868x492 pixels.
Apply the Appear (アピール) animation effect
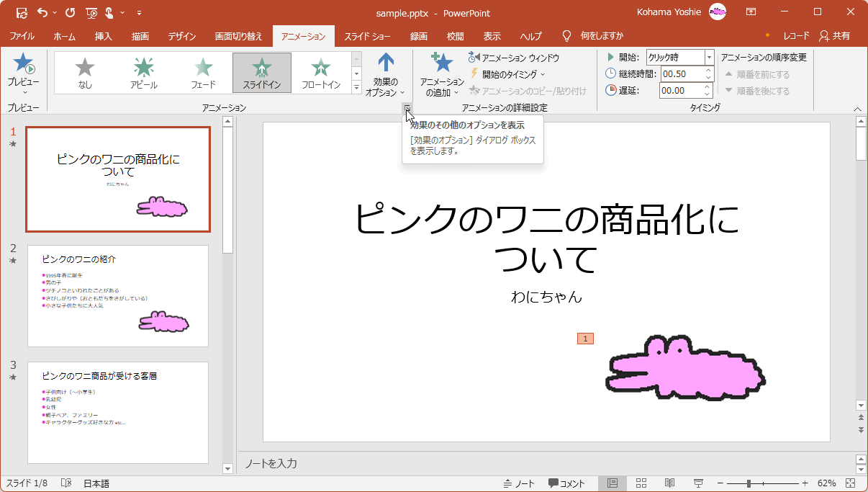144,73
